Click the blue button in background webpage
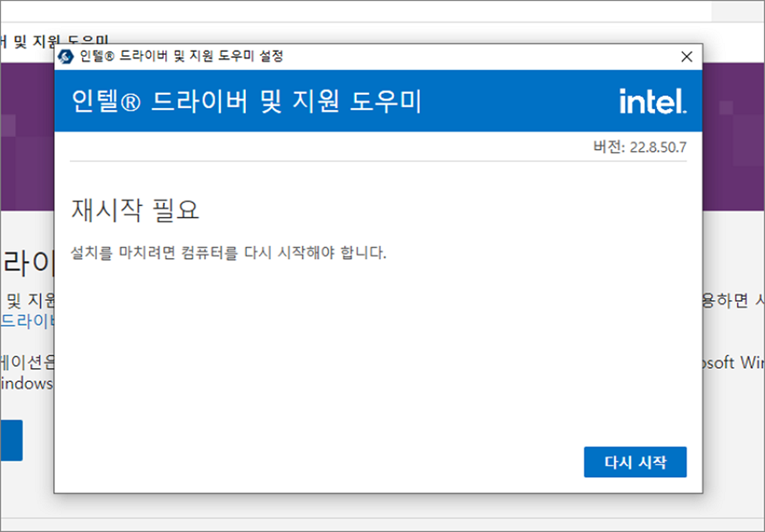The image size is (765, 532). click(x=11, y=440)
